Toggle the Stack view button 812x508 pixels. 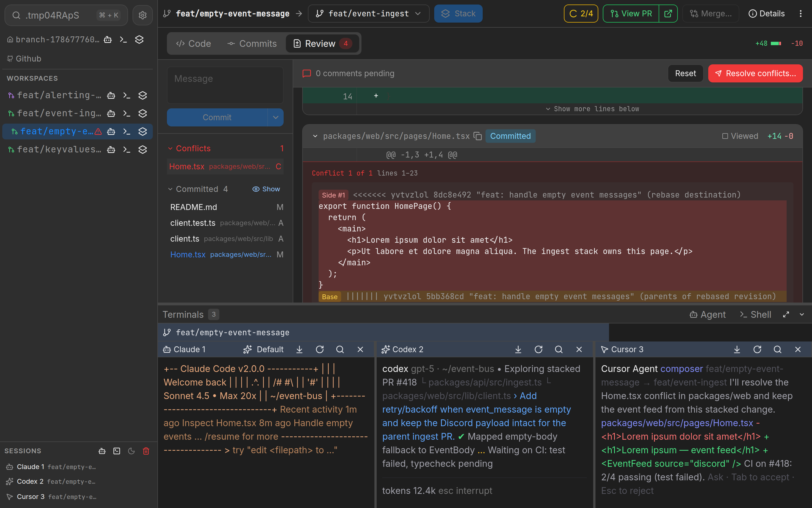pyautogui.click(x=458, y=14)
